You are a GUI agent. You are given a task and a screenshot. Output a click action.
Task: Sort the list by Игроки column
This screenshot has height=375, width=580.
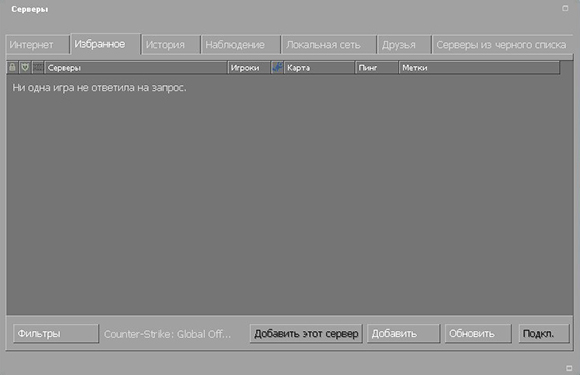[249, 67]
